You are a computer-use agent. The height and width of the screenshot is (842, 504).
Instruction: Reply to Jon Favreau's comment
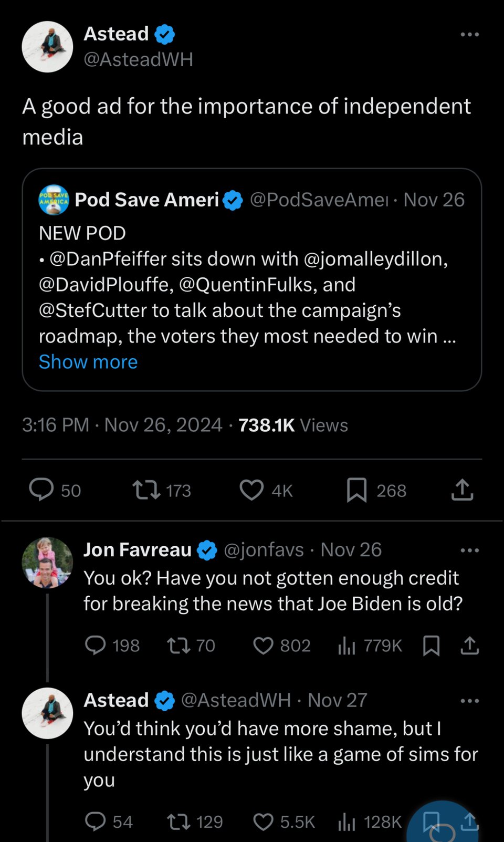pyautogui.click(x=96, y=645)
